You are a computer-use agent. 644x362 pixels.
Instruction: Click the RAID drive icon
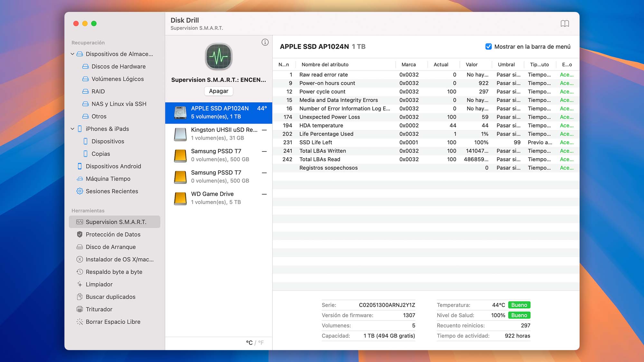(x=85, y=91)
